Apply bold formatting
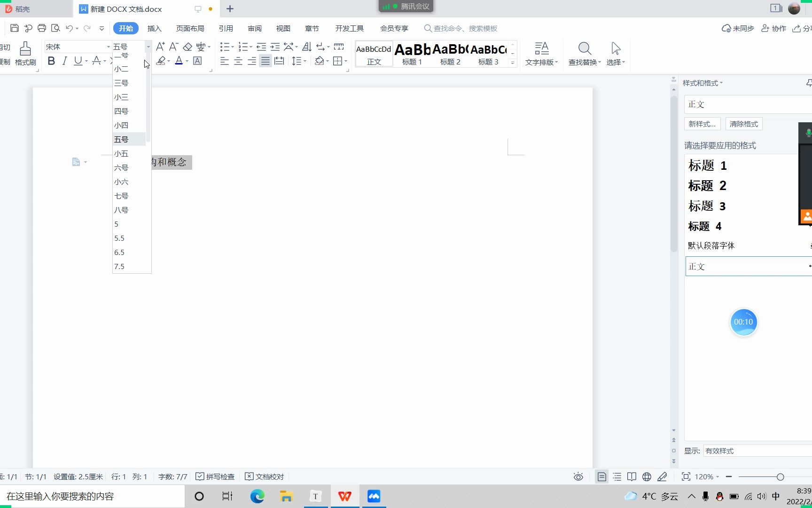Screen dimensions: 812x508 (x=51, y=61)
